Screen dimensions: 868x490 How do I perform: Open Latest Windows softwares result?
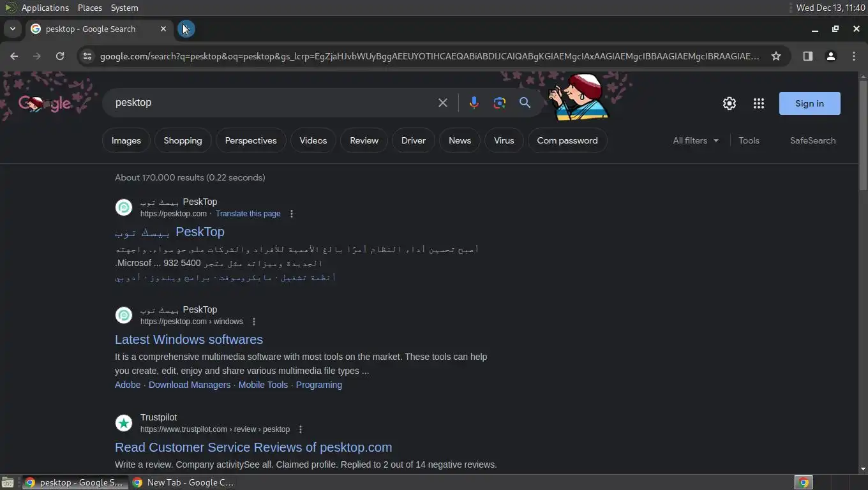tap(189, 339)
